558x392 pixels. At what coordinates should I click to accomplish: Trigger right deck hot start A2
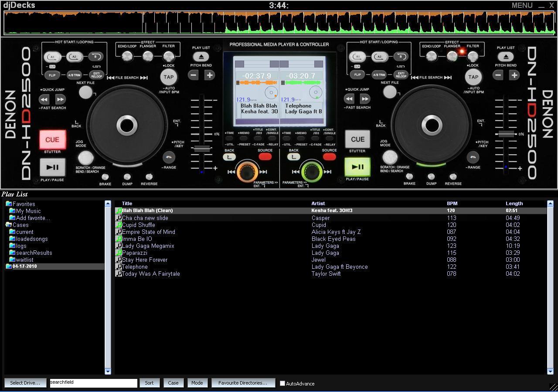click(379, 57)
